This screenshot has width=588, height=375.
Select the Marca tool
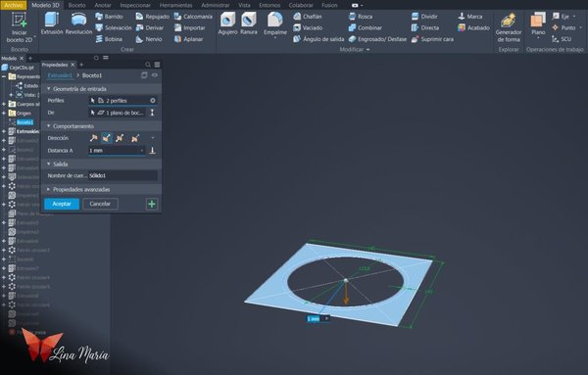pos(469,17)
